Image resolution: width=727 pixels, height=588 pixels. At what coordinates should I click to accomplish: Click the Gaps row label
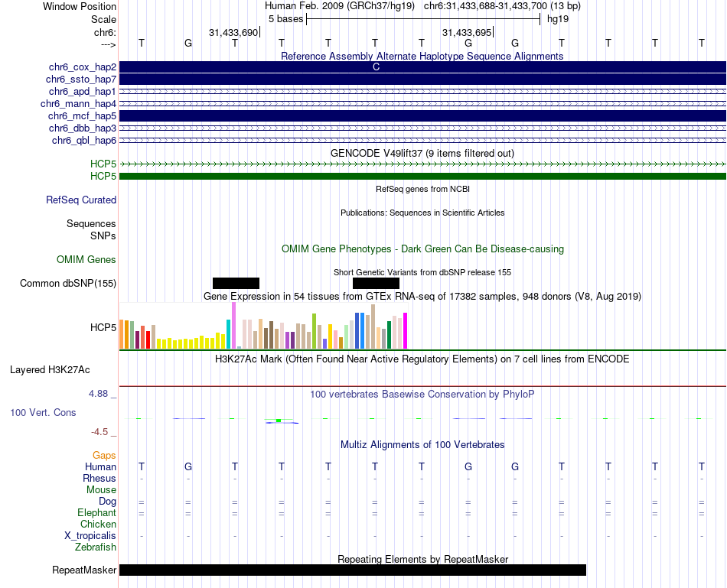pos(104,456)
